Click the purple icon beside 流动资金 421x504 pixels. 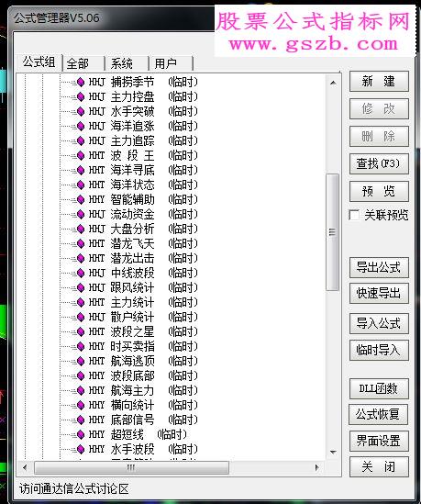[81, 215]
